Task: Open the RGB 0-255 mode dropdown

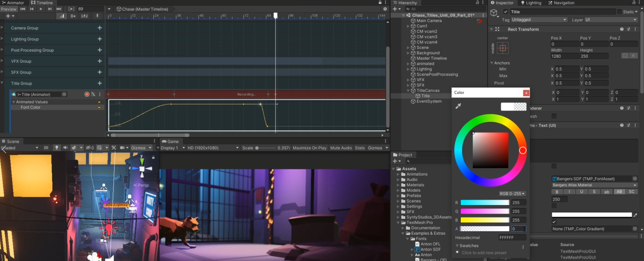Action: [512, 194]
